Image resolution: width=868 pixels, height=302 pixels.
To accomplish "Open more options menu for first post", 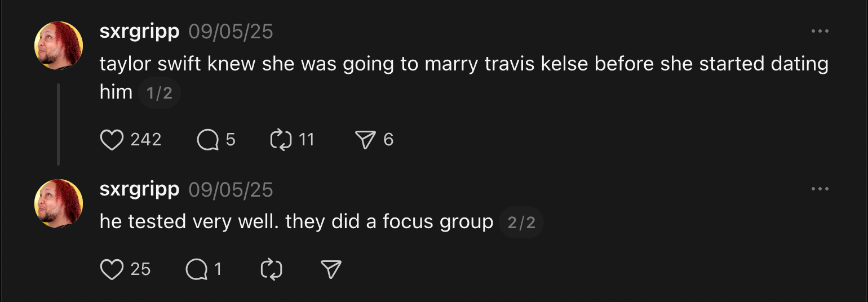I will (x=820, y=32).
